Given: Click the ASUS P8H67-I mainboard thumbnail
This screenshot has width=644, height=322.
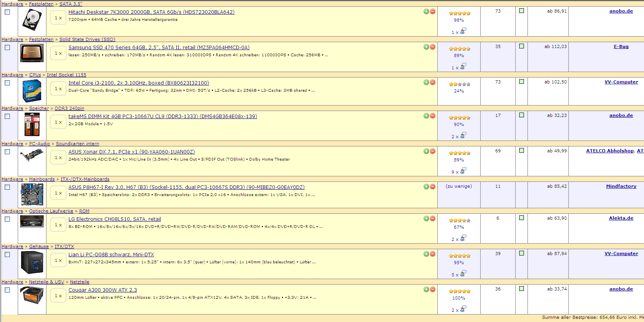Looking at the screenshot, I should [x=32, y=194].
